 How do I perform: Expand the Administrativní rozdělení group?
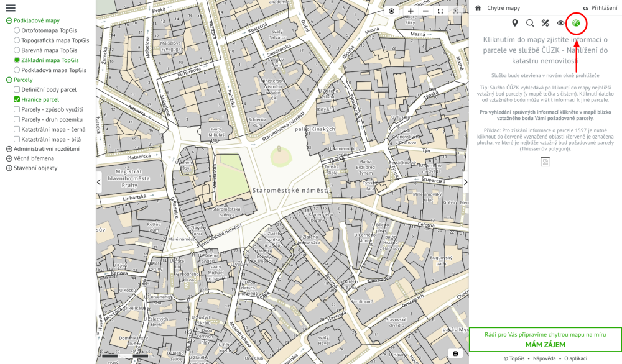(9, 149)
